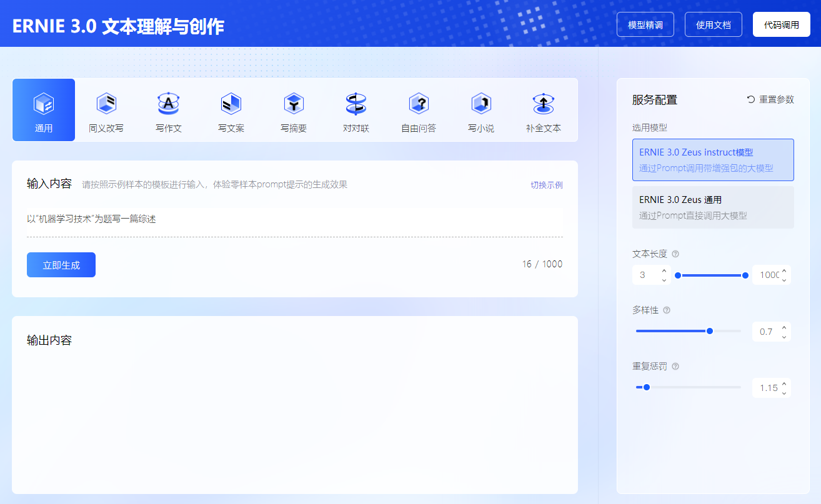The image size is (821, 504).
Task: Decrease the 多样性 value with down arrow
Action: tap(784, 337)
